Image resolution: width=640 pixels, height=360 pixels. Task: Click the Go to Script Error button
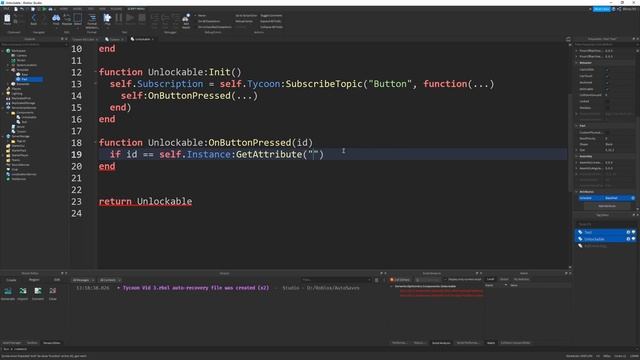(x=246, y=16)
